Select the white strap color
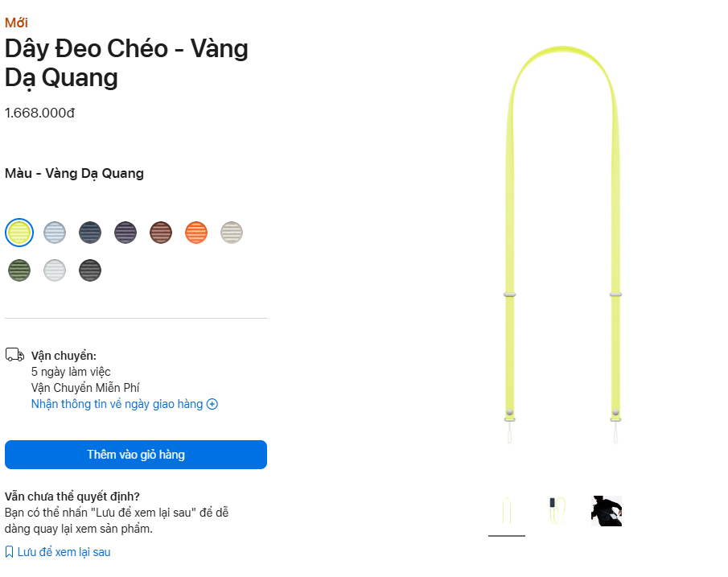Image resolution: width=728 pixels, height=577 pixels. [x=55, y=270]
